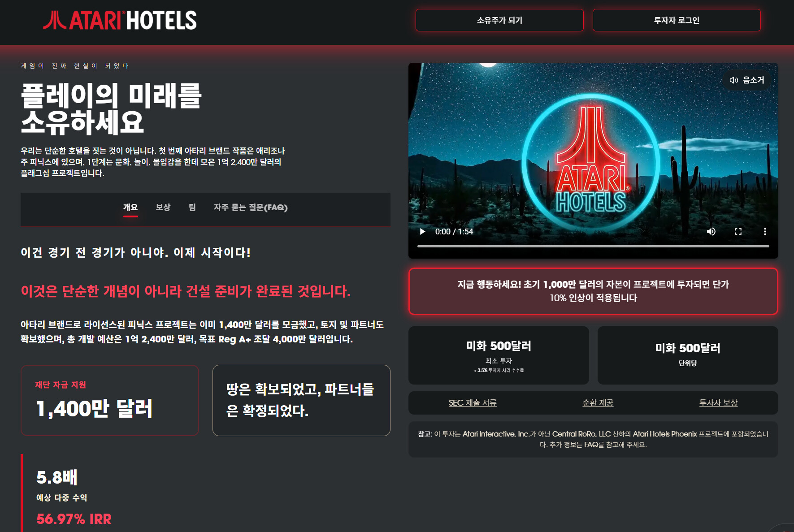Play the Atari Hotels video

(x=422, y=232)
